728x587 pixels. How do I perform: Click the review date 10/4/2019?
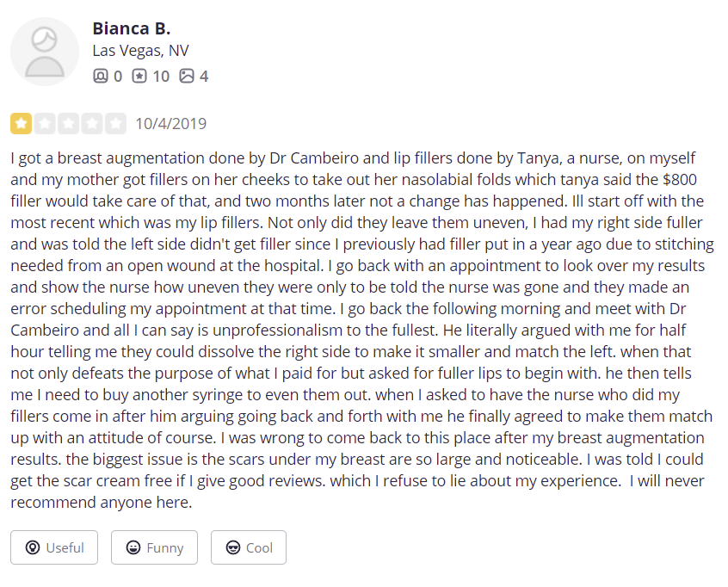[x=171, y=124]
